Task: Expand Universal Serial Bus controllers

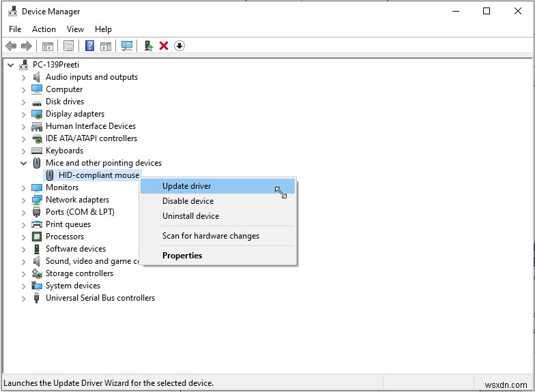Action: click(23, 299)
